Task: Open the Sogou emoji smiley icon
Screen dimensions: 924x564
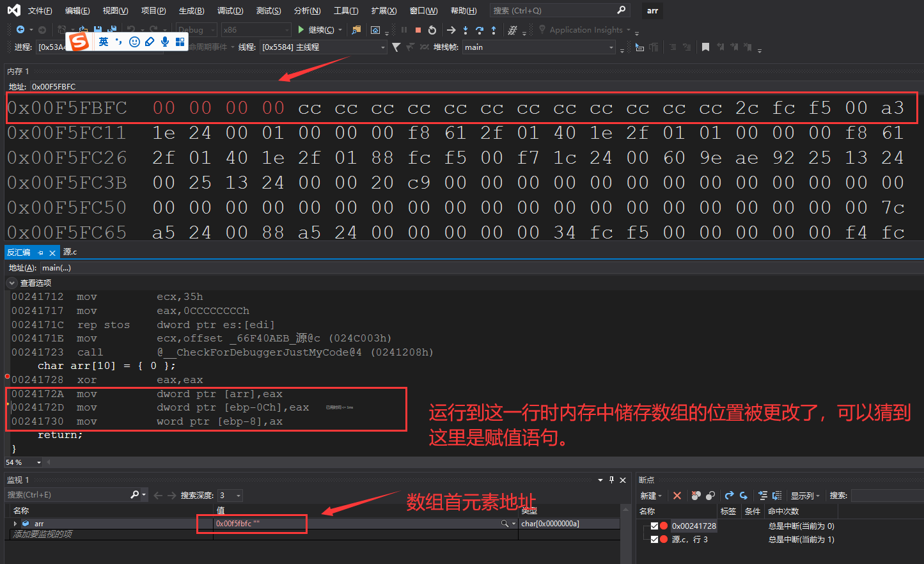Action: pos(134,42)
